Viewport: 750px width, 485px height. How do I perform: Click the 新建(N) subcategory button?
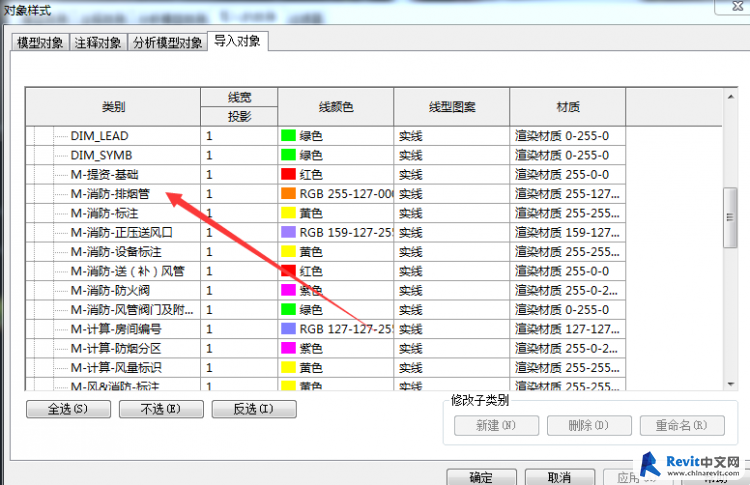[x=496, y=425]
